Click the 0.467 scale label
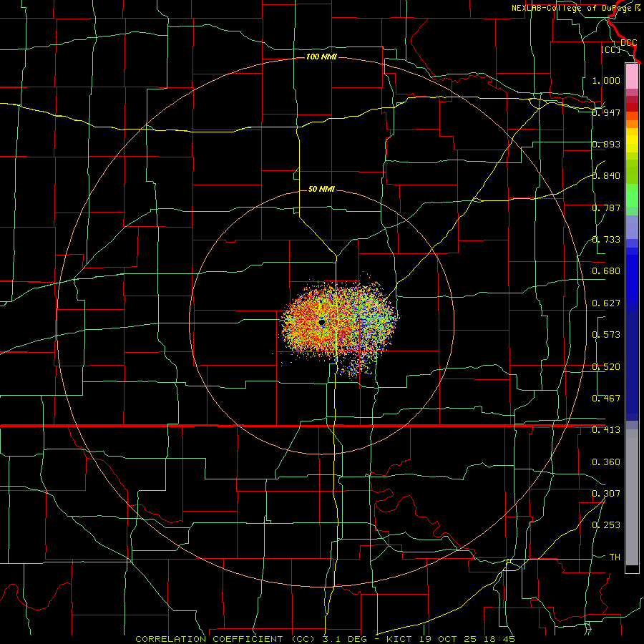The height and width of the screenshot is (644, 644). pyautogui.click(x=606, y=399)
